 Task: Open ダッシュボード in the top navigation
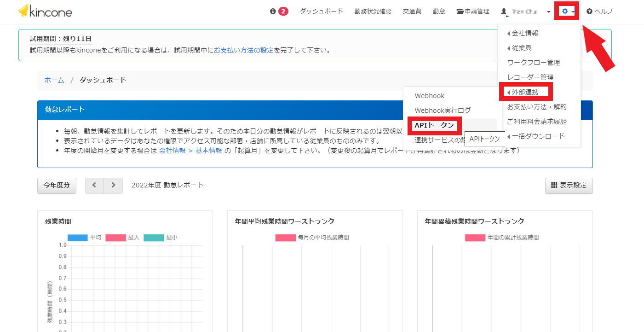pos(322,11)
